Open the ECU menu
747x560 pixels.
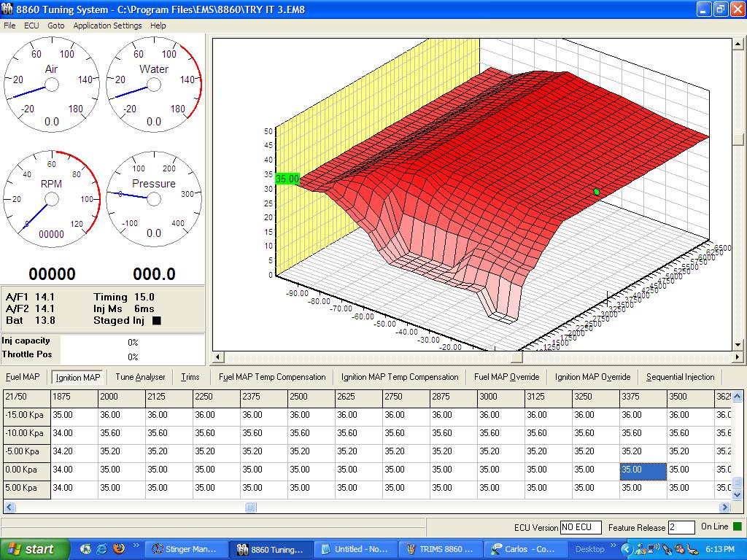tap(31, 26)
